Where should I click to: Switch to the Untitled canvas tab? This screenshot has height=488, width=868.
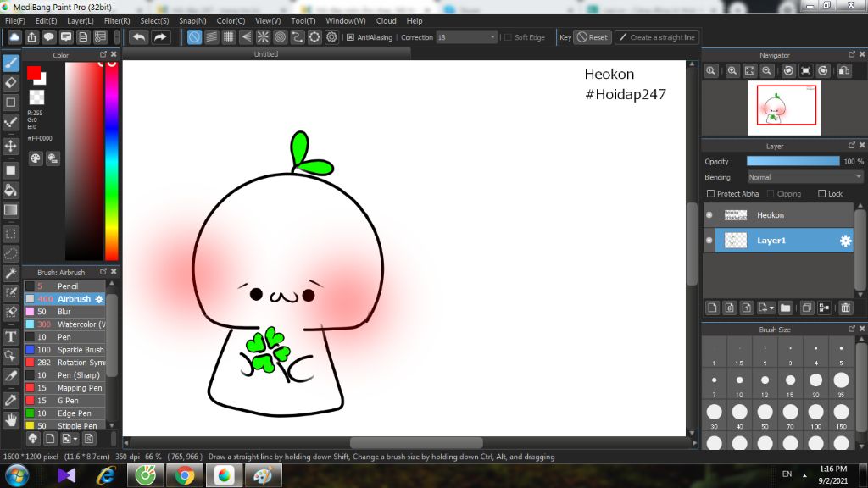pos(266,53)
